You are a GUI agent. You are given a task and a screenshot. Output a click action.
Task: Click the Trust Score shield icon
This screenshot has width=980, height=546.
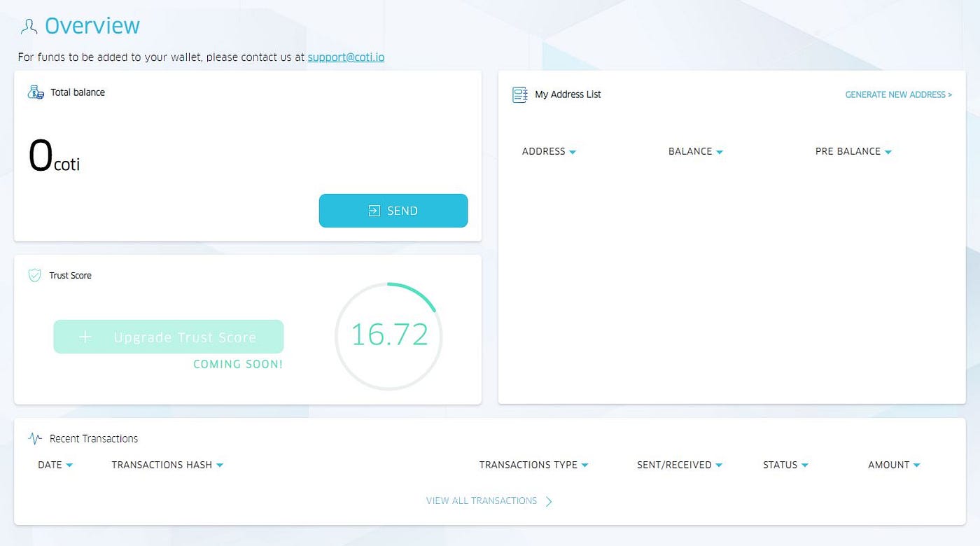pyautogui.click(x=34, y=276)
